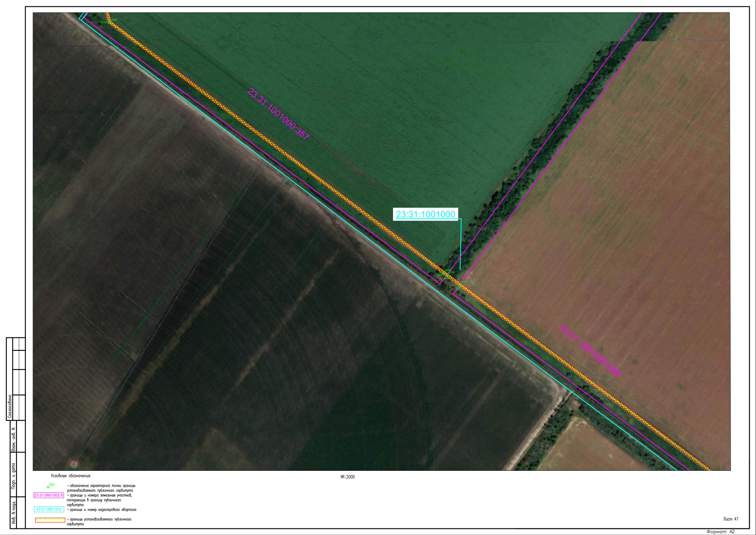
Task: Select cadastral quarter label 23:31:1001000
Action: (x=425, y=214)
